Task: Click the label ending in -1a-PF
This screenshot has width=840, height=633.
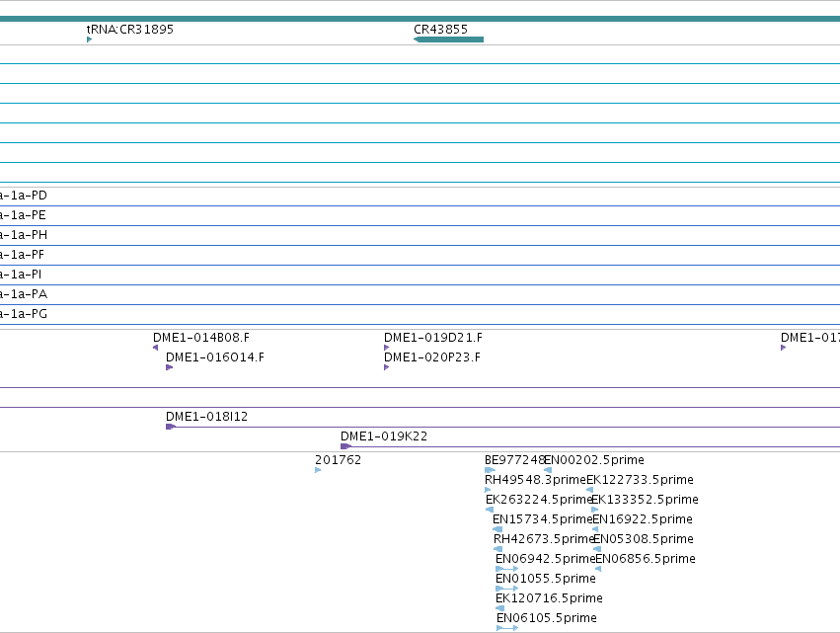Action: point(22,255)
